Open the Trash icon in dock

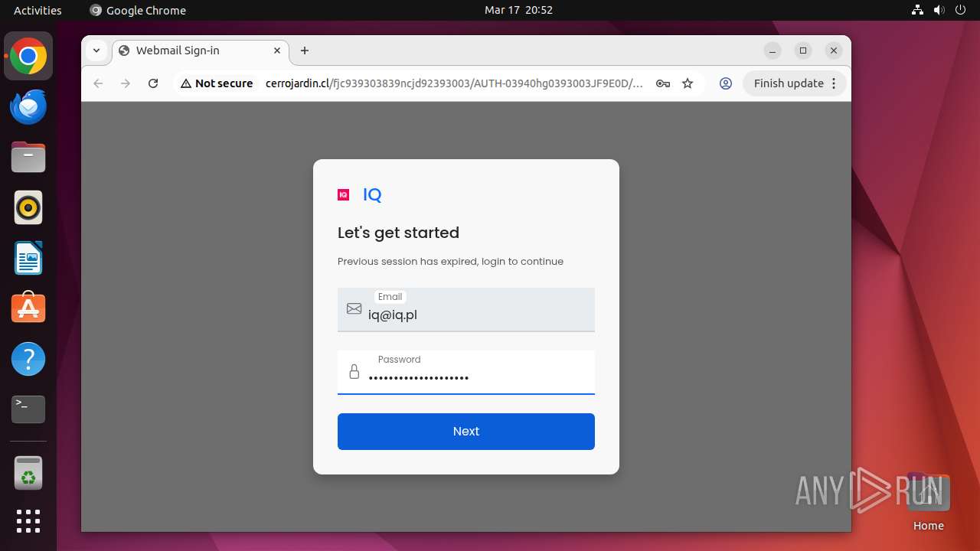28,472
